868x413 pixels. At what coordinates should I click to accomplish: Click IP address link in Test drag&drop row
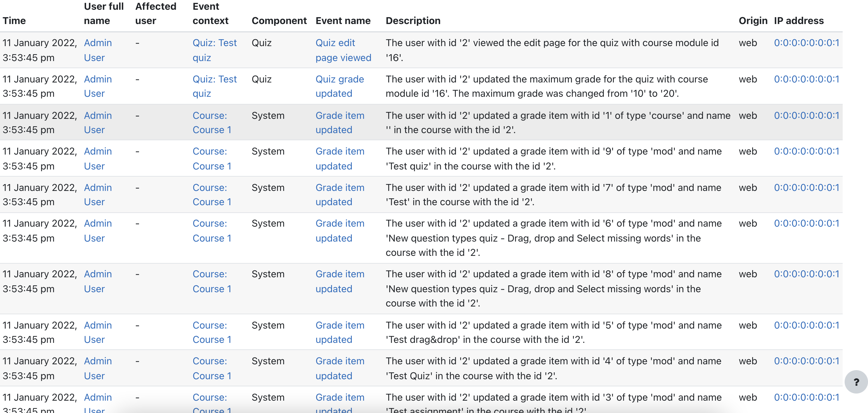click(x=806, y=325)
